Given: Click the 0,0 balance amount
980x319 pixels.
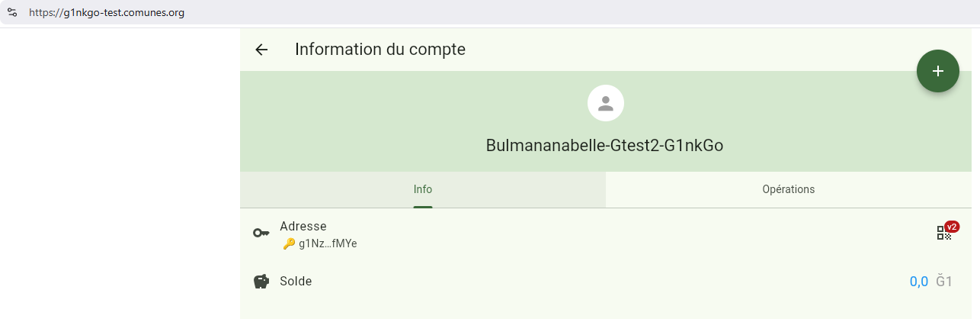Looking at the screenshot, I should [x=918, y=282].
